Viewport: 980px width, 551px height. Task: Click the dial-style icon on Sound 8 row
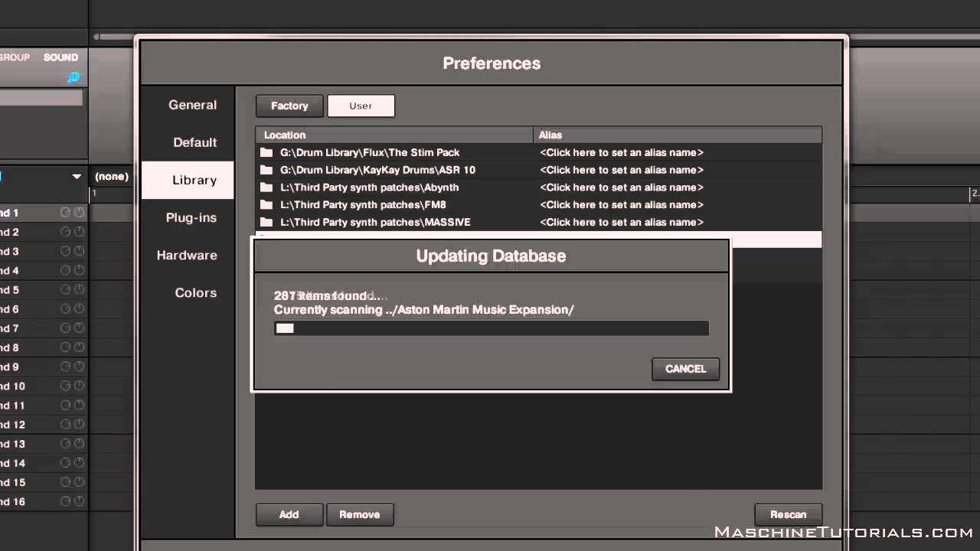[65, 347]
